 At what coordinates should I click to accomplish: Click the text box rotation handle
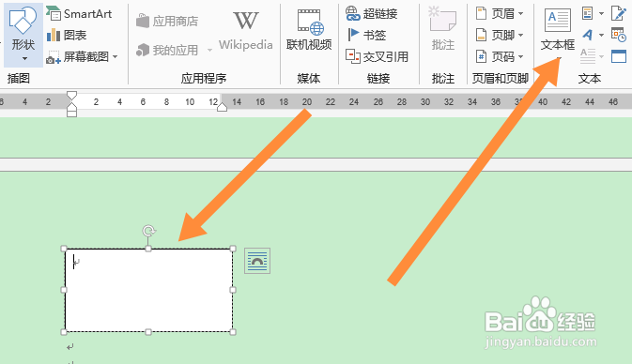(148, 231)
